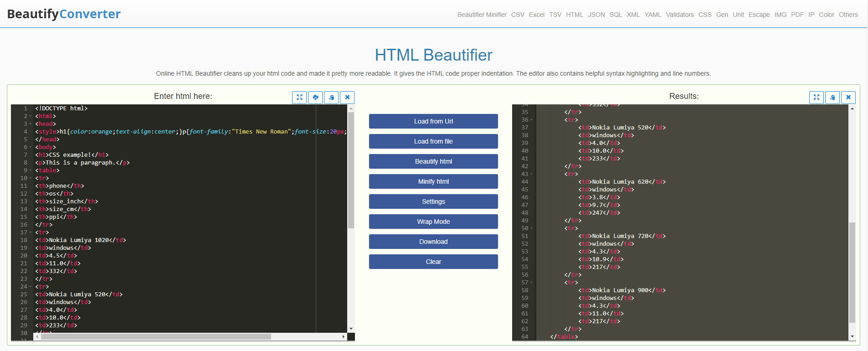Image resolution: width=868 pixels, height=351 pixels.
Task: Click the Minify html button
Action: click(x=433, y=181)
